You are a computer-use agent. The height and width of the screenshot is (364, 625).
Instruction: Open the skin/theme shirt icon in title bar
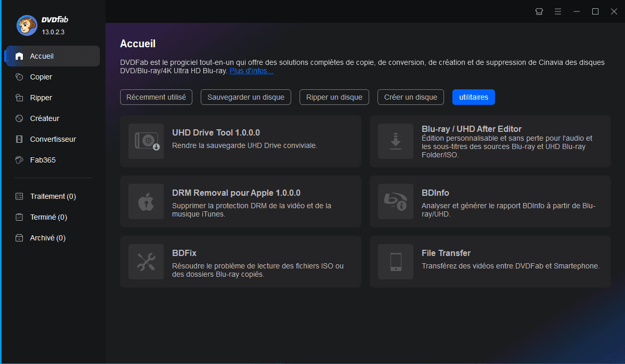click(539, 11)
